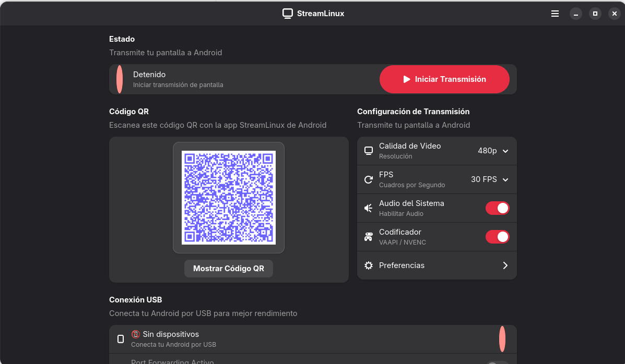Screen dimensions: 625x364
Task: Click the Codificador gamepad icon
Action: (369, 237)
